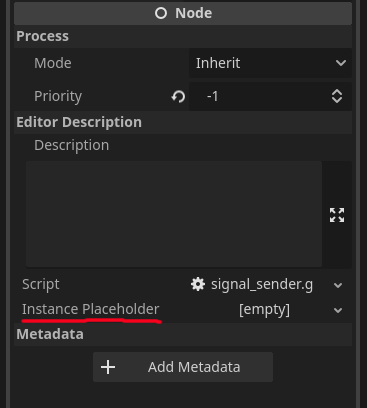Screen dimensions: 367x408
Task: Collapse the Metadata section header
Action: pos(183,334)
